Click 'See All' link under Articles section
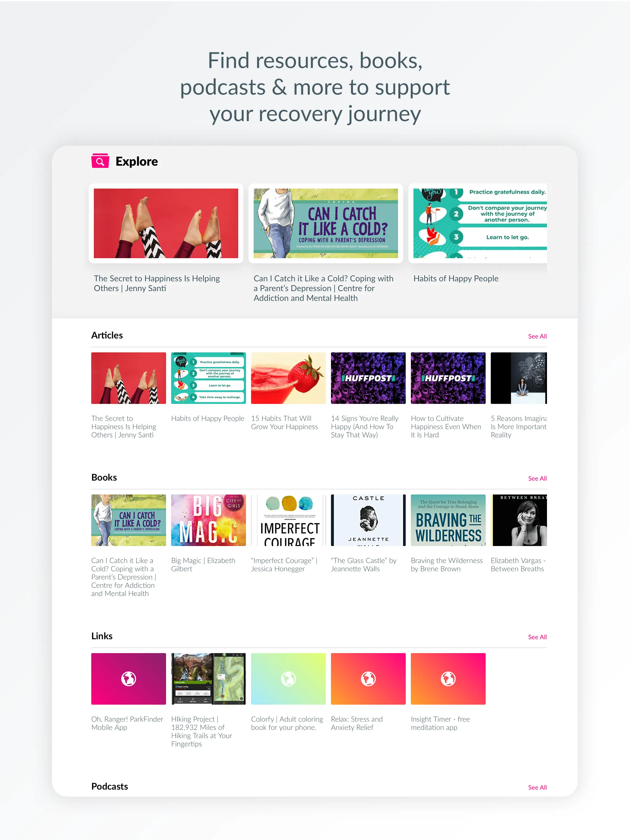630x840 pixels. coord(537,336)
